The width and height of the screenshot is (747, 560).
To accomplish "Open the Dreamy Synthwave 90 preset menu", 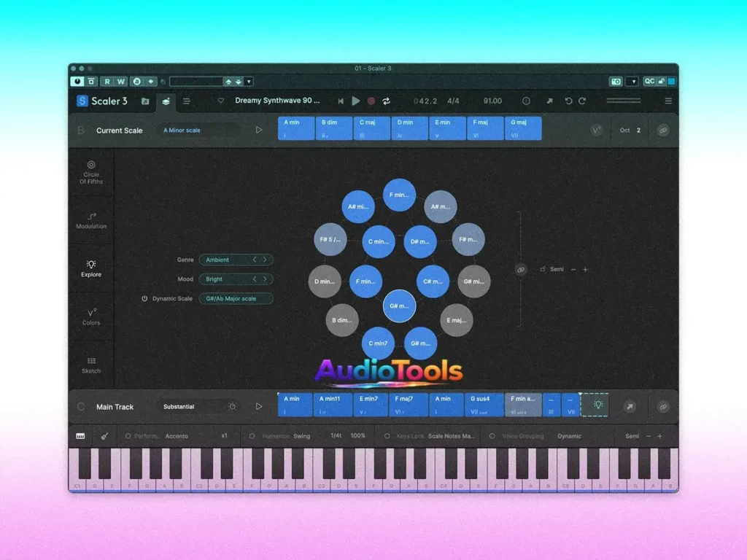I will [279, 101].
